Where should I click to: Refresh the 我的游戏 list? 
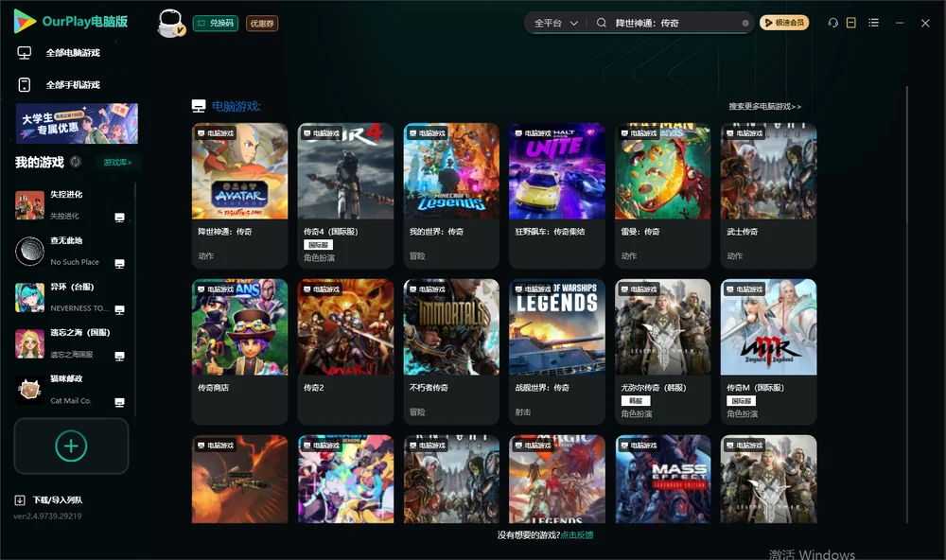(76, 162)
